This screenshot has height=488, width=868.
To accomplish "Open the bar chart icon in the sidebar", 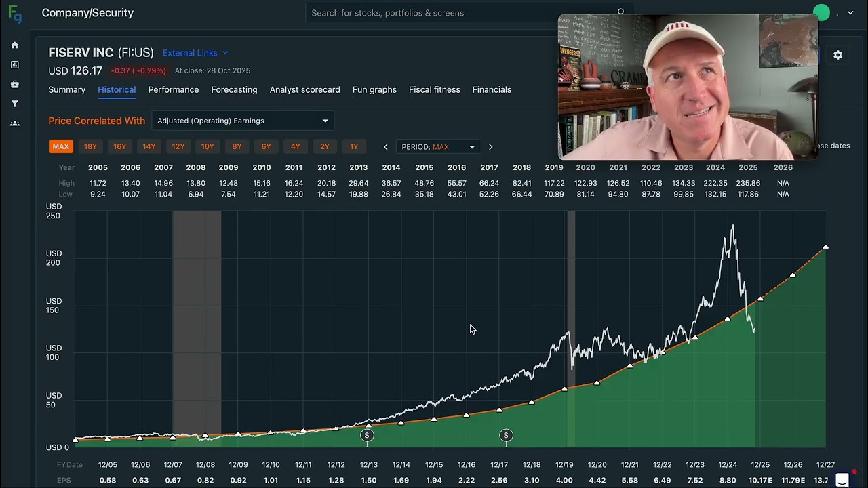I will point(15,65).
